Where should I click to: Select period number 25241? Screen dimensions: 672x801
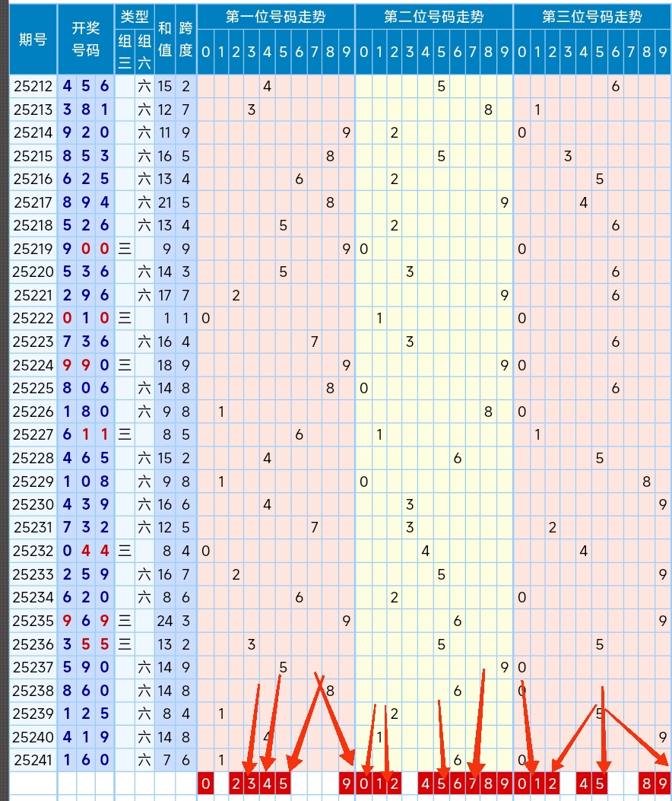click(x=33, y=760)
